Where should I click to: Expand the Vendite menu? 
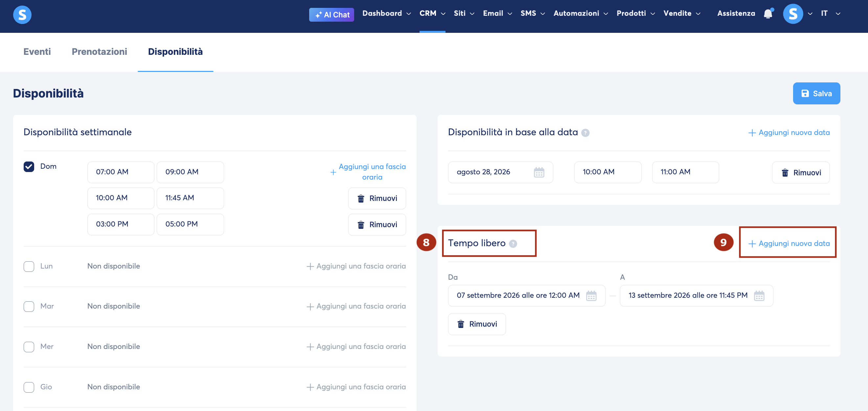pyautogui.click(x=682, y=13)
